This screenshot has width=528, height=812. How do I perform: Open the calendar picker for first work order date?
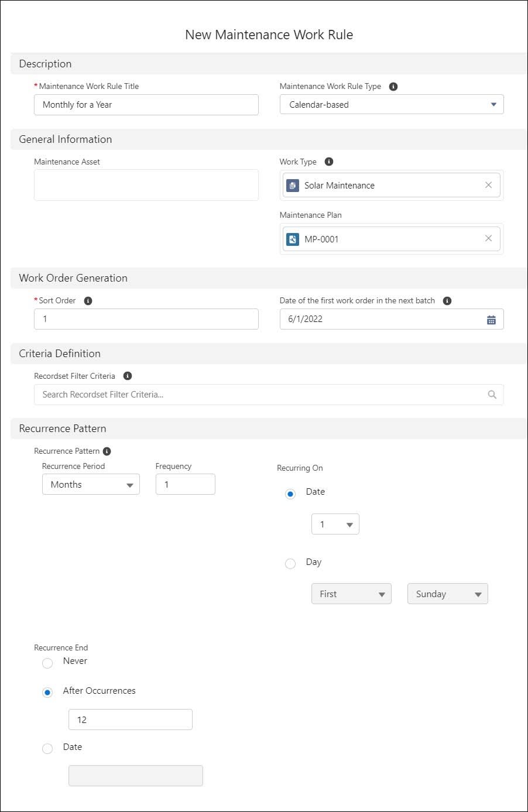[492, 319]
